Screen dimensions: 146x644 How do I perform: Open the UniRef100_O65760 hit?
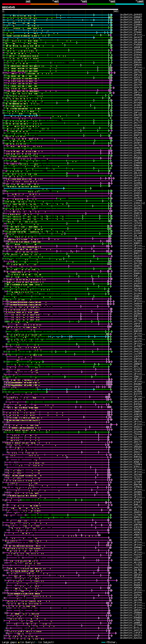point(131,100)
